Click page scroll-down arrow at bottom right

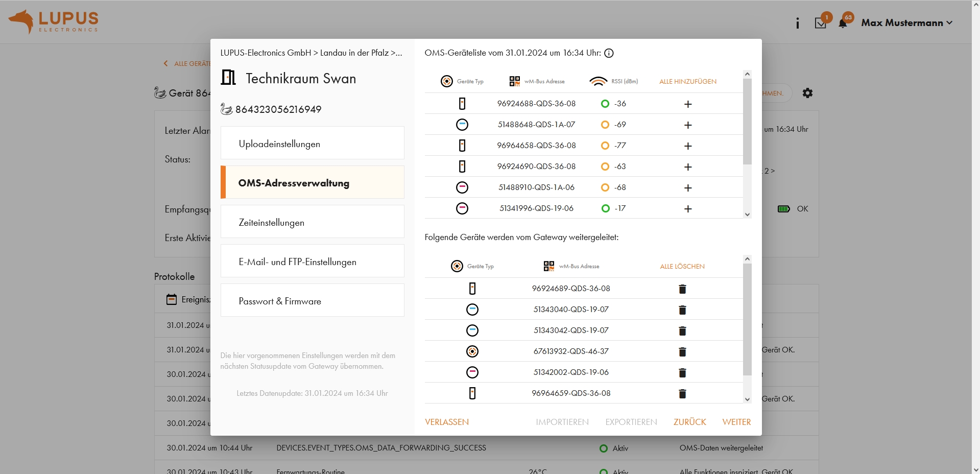point(976,469)
